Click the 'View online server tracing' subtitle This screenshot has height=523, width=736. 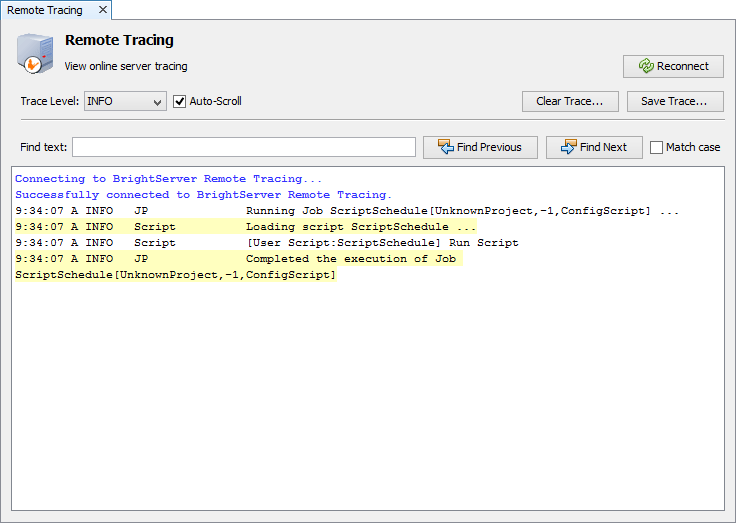pyautogui.click(x=126, y=66)
